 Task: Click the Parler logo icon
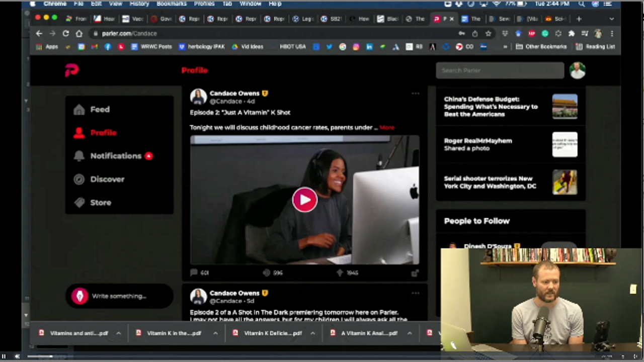coord(71,70)
